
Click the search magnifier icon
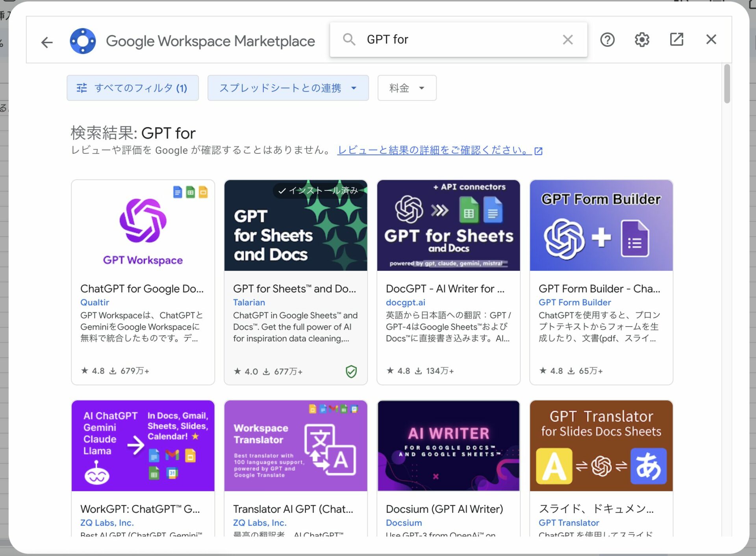click(349, 39)
